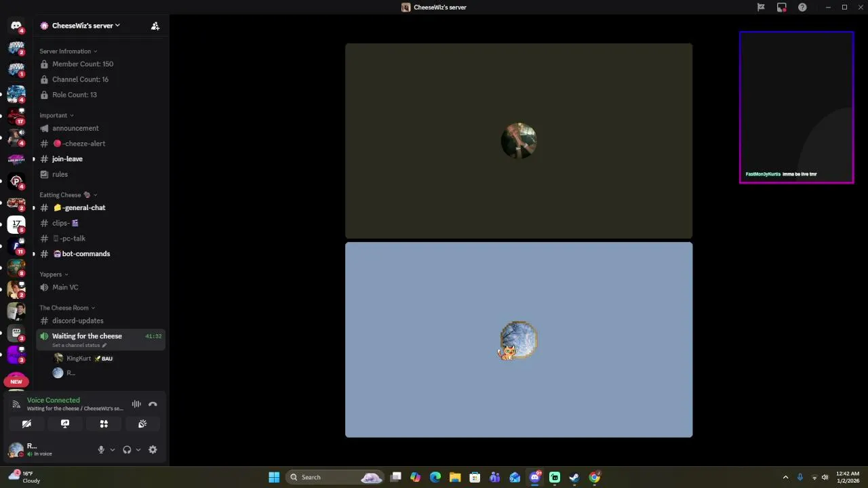Image resolution: width=868 pixels, height=488 pixels.
Task: Launch Microsoft Edge from the taskbar
Action: coord(435,477)
